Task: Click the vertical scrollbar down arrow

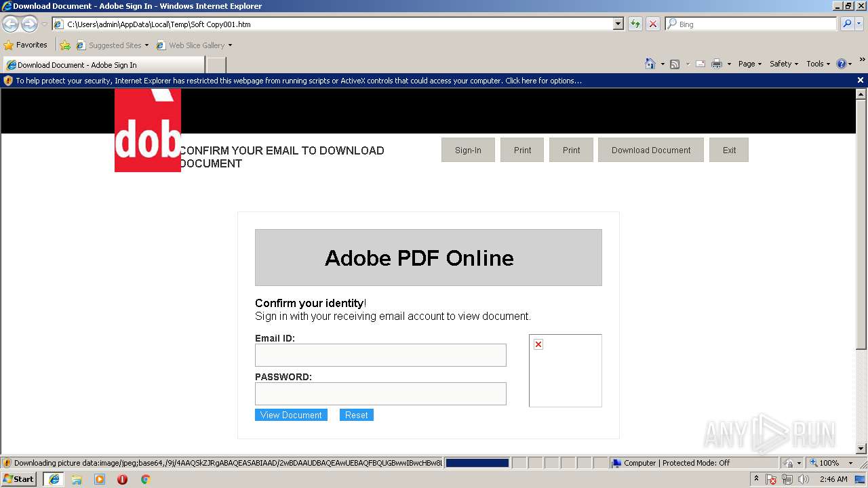Action: click(x=861, y=449)
